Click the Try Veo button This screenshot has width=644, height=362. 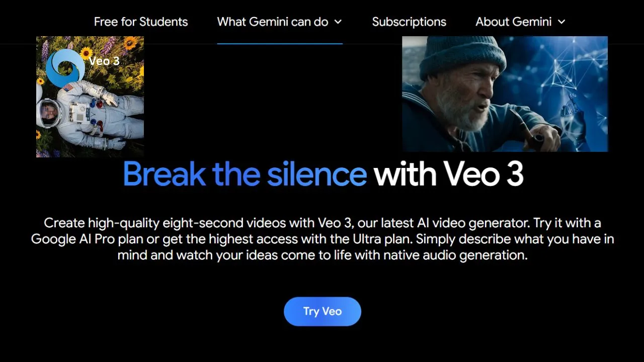click(323, 311)
